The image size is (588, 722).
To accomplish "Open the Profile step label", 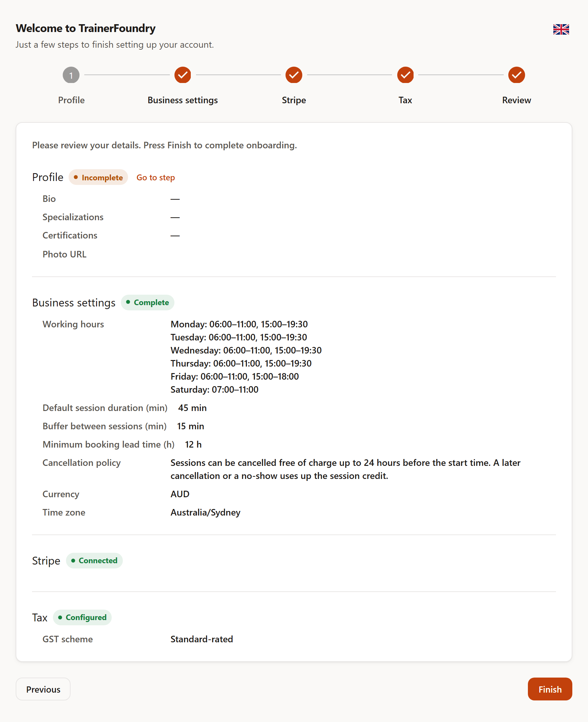I will 71,100.
